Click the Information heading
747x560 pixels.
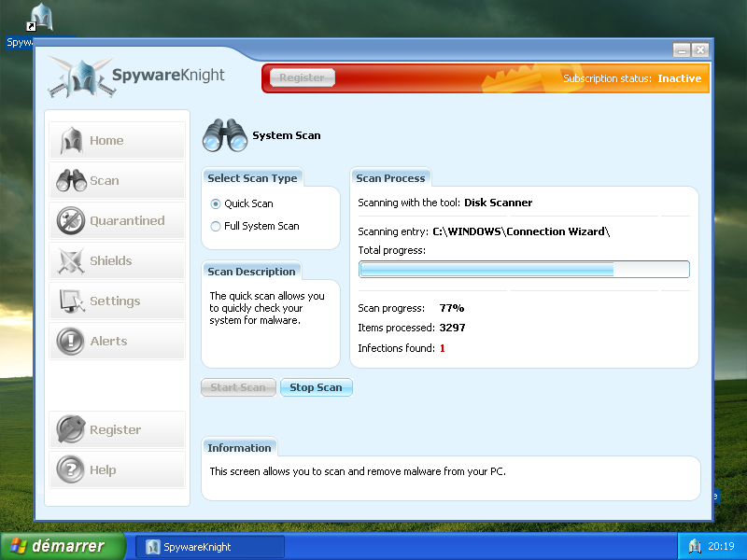pos(239,448)
